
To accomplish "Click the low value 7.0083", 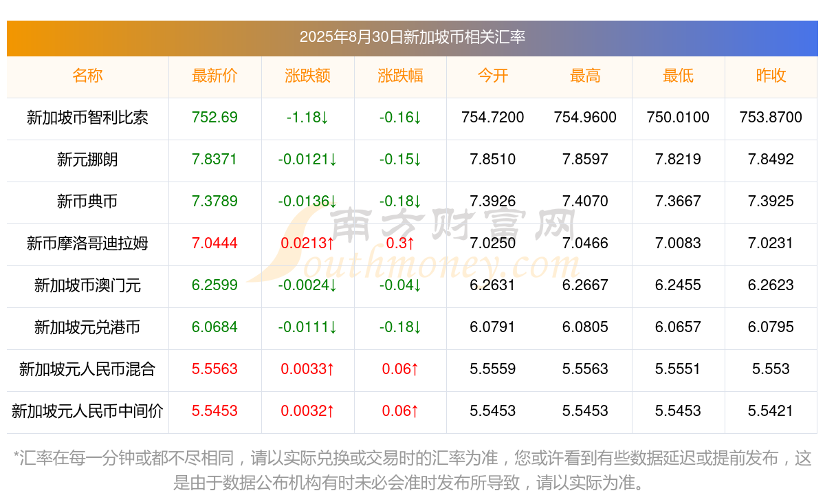I will coord(678,243).
